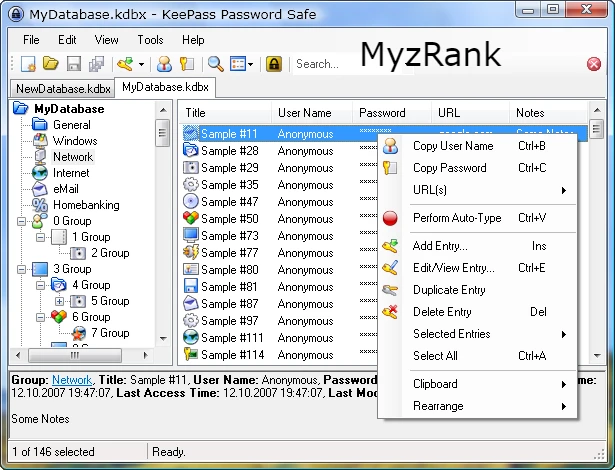Collapse the 3 Group tree node

(22, 269)
